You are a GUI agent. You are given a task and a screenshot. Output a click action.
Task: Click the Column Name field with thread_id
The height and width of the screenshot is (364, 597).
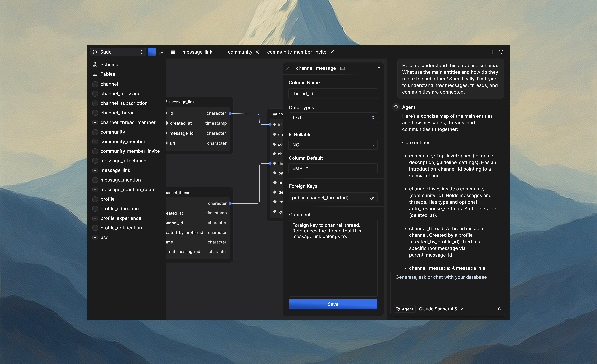click(x=333, y=93)
